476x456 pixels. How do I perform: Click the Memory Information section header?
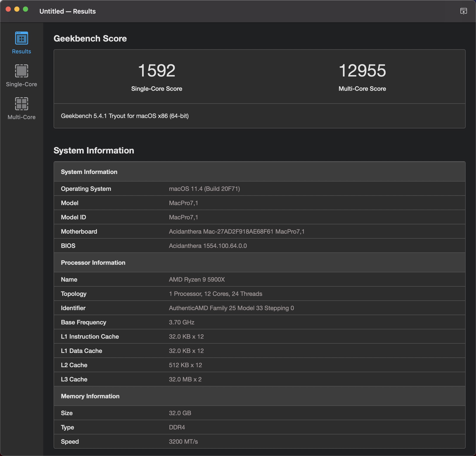pyautogui.click(x=90, y=396)
